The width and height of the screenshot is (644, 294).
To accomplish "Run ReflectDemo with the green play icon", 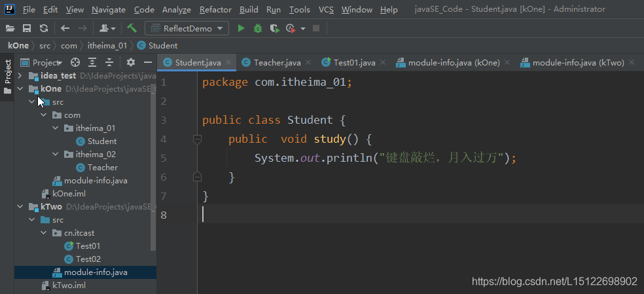I will coord(241,28).
